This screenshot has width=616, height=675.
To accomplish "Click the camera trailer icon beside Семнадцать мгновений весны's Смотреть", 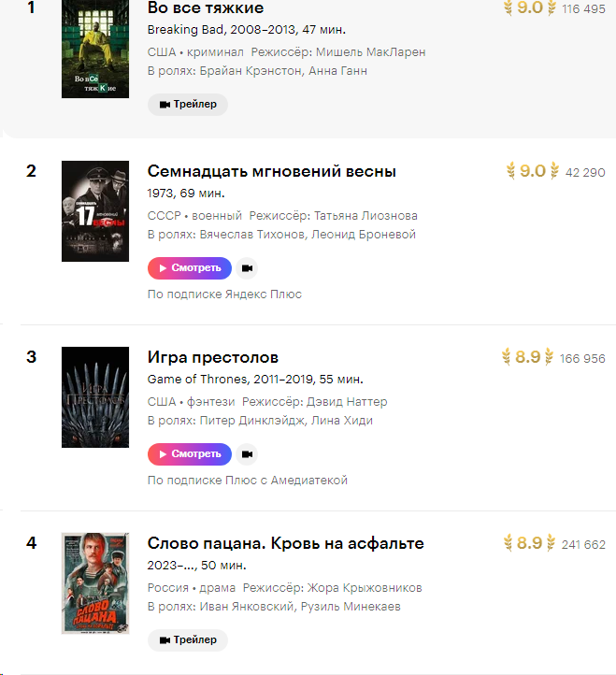I will (247, 268).
